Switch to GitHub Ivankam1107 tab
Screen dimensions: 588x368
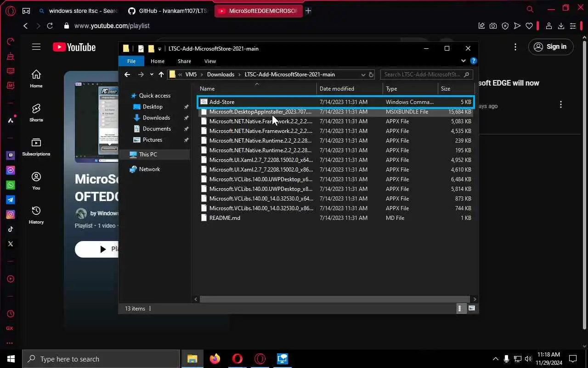(x=167, y=11)
